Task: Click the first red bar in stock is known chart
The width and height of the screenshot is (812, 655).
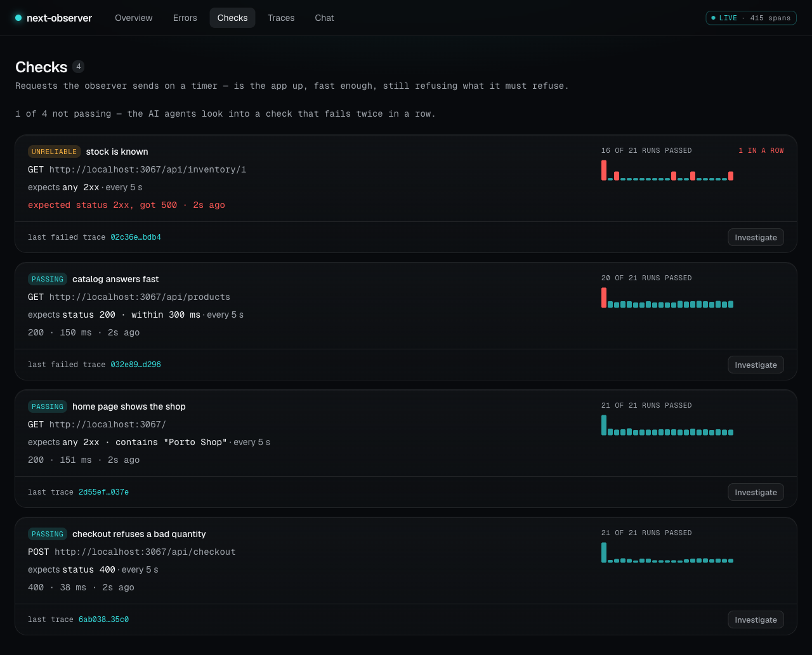Action: pyautogui.click(x=604, y=171)
